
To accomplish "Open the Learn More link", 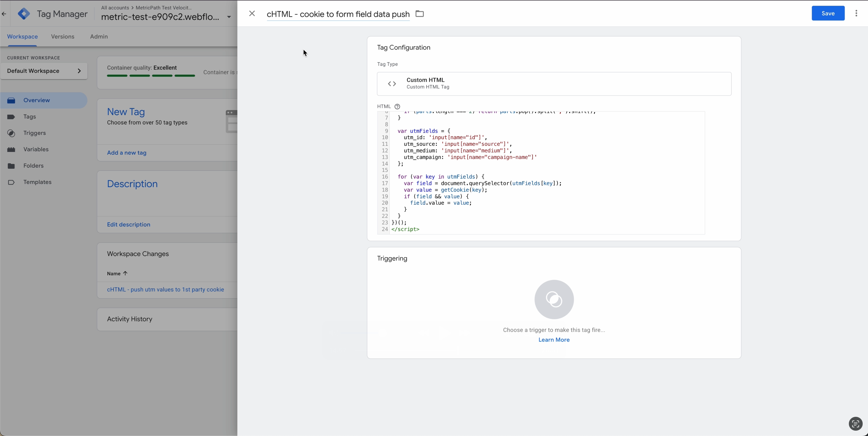I will [554, 340].
